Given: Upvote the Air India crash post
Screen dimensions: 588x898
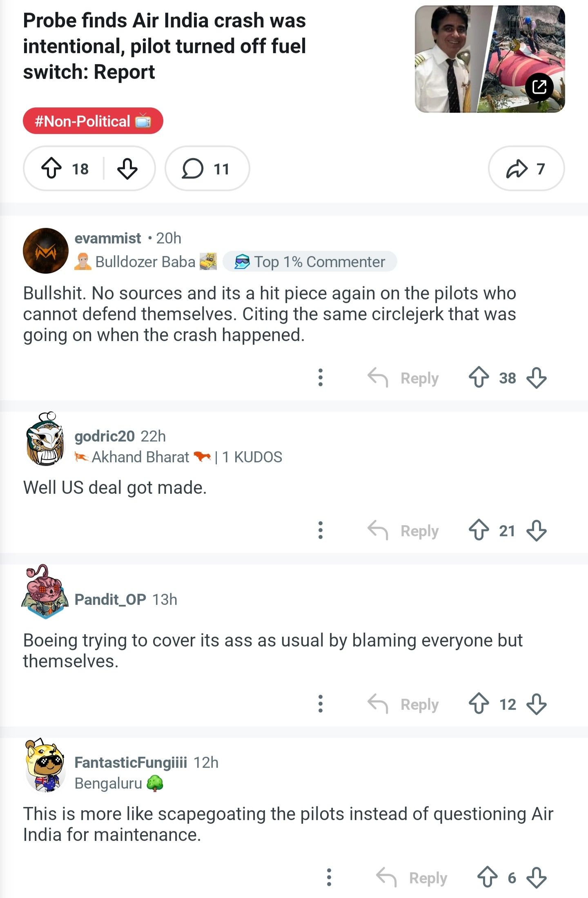Looking at the screenshot, I should pos(52,168).
